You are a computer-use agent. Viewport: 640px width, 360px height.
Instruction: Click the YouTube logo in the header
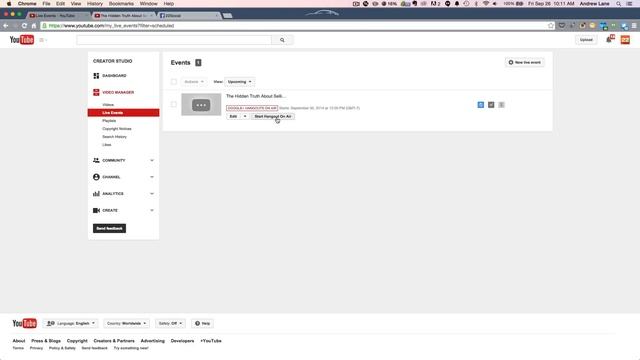coord(22,40)
